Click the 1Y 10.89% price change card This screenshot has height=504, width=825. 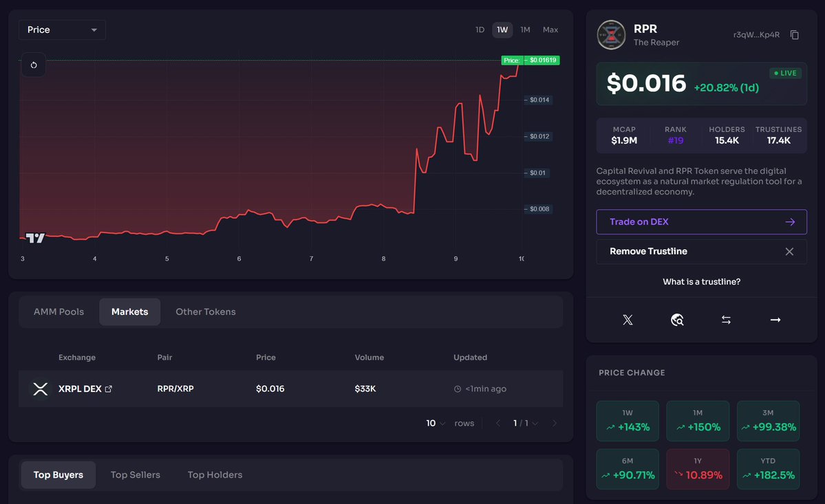pyautogui.click(x=698, y=469)
